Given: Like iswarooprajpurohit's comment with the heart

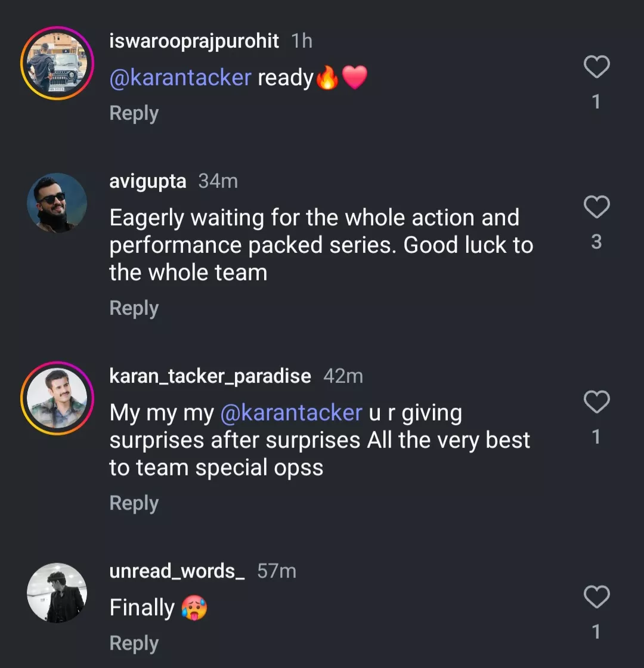Looking at the screenshot, I should tap(596, 67).
